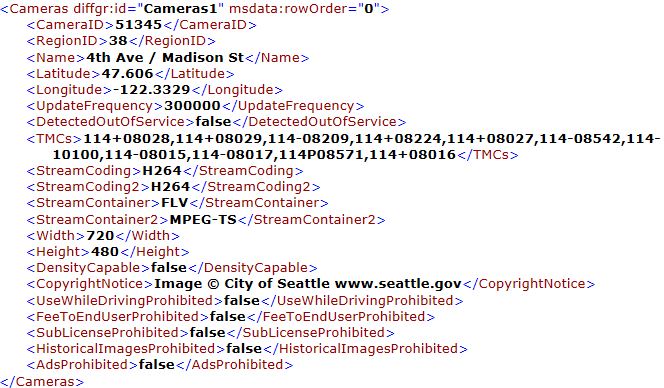This screenshot has height=388, width=664.
Task: Click the UseWhileDrivingProhibited value false
Action: 241,300
